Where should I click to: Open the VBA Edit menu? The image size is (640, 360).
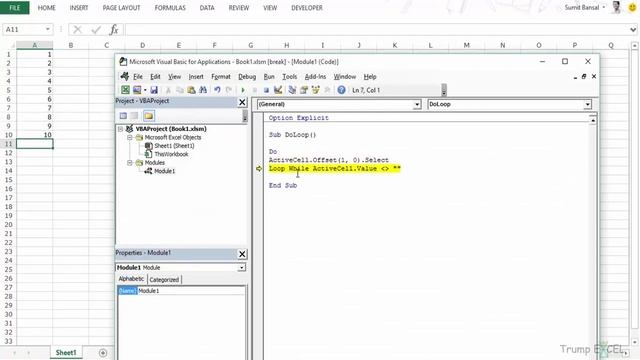point(155,77)
